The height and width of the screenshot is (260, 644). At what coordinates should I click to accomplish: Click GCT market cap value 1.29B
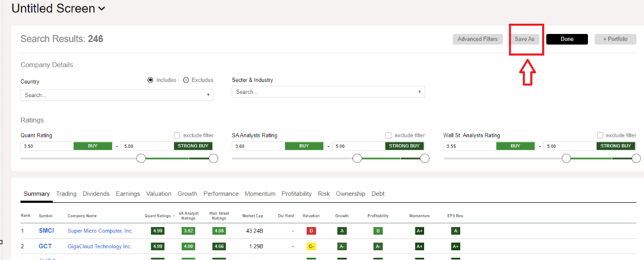click(256, 247)
